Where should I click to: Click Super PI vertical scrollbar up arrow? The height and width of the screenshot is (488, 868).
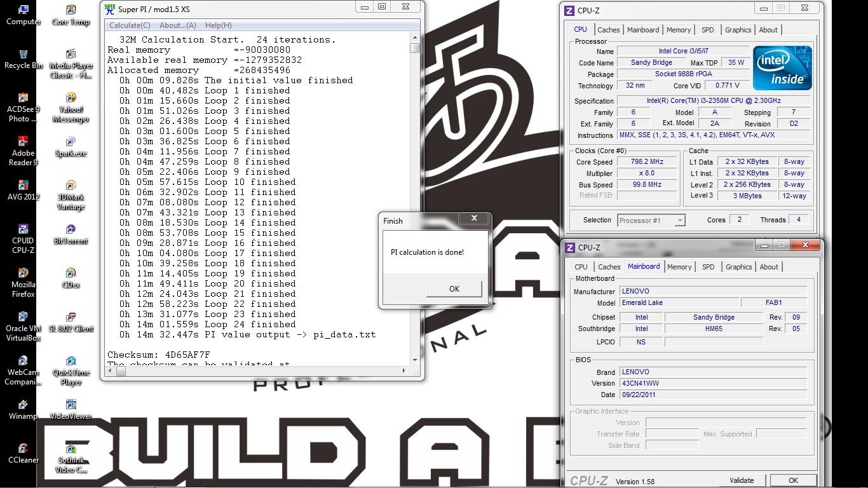tap(415, 38)
